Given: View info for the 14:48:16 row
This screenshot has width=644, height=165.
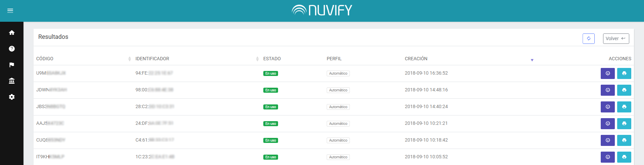Looking at the screenshot, I should click(608, 90).
